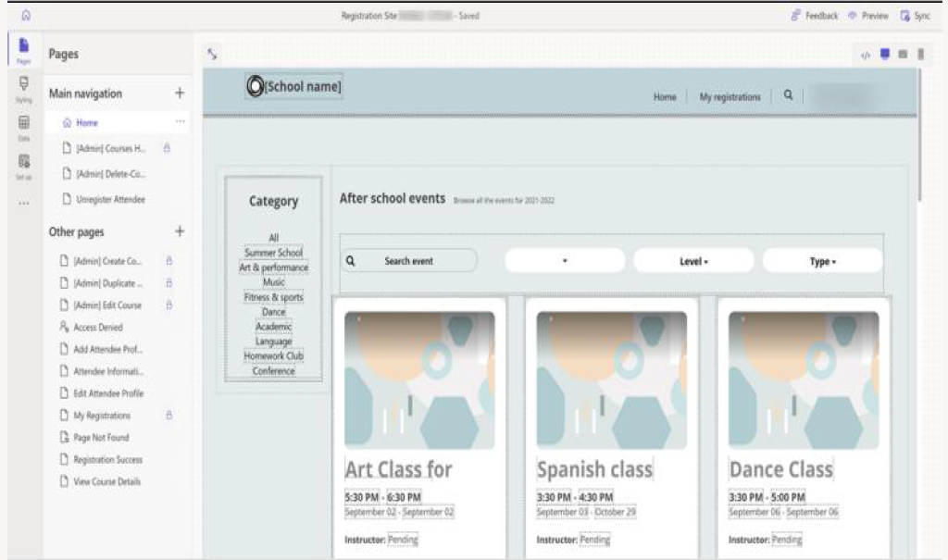948x560 pixels.
Task: Open Feedback in the top bar
Action: (815, 16)
